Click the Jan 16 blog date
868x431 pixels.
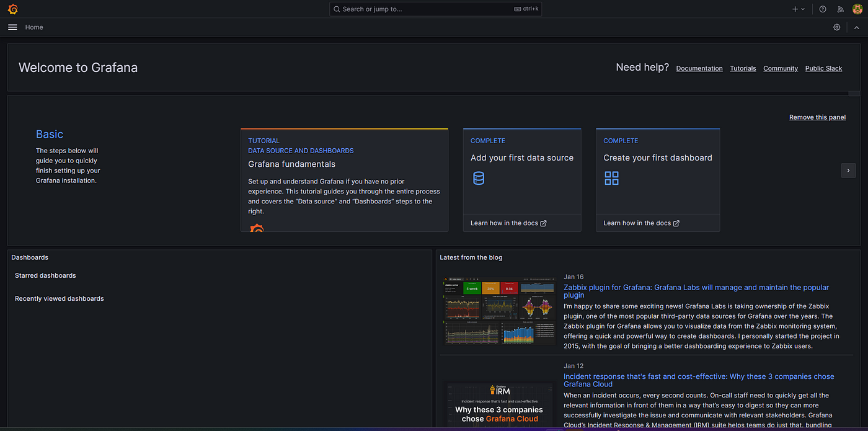[x=573, y=277]
